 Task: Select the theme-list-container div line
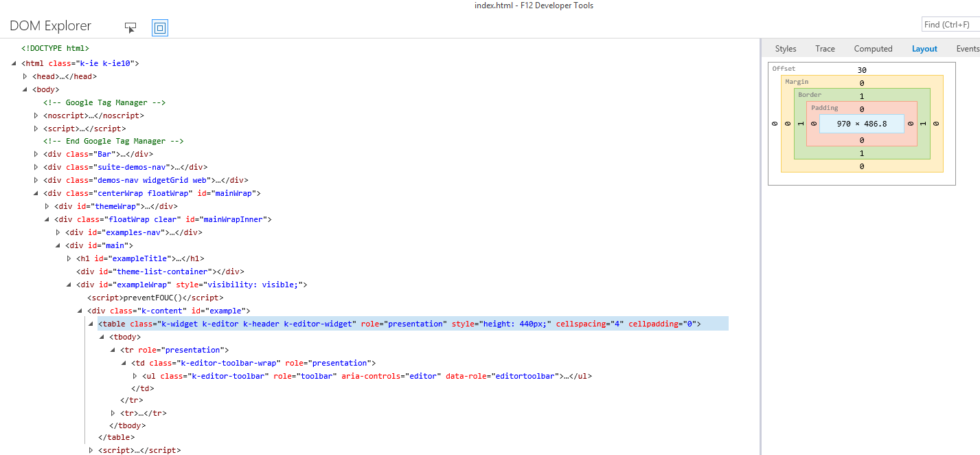(160, 271)
